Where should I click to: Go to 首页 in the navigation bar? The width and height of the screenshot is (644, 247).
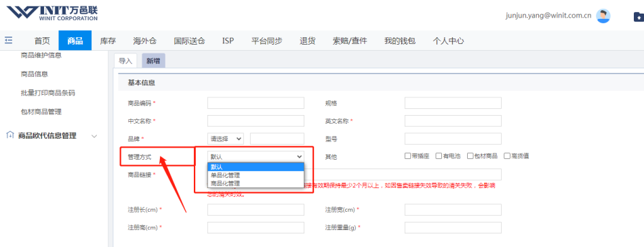pyautogui.click(x=42, y=41)
